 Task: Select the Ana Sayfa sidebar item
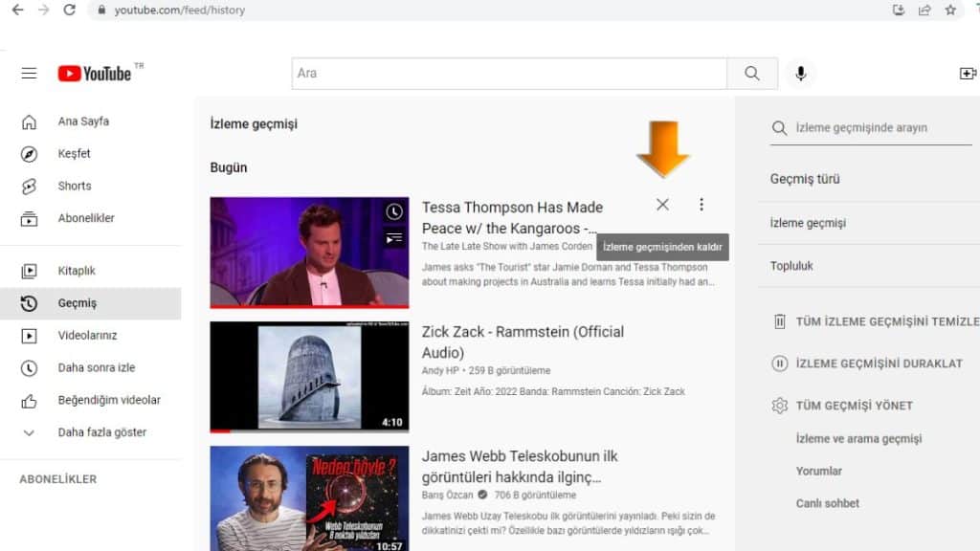click(91, 121)
